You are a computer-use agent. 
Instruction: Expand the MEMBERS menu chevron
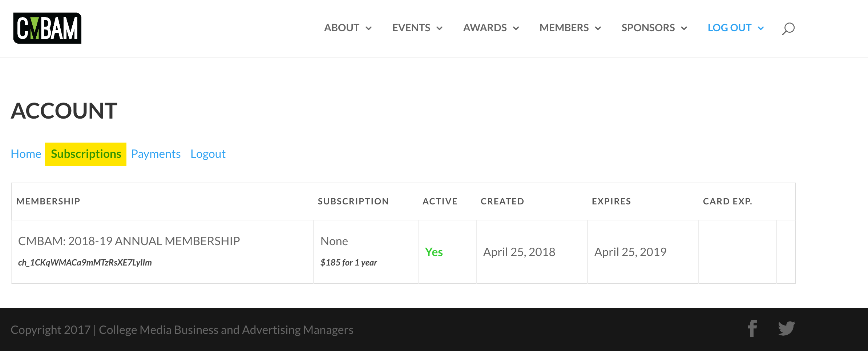598,28
